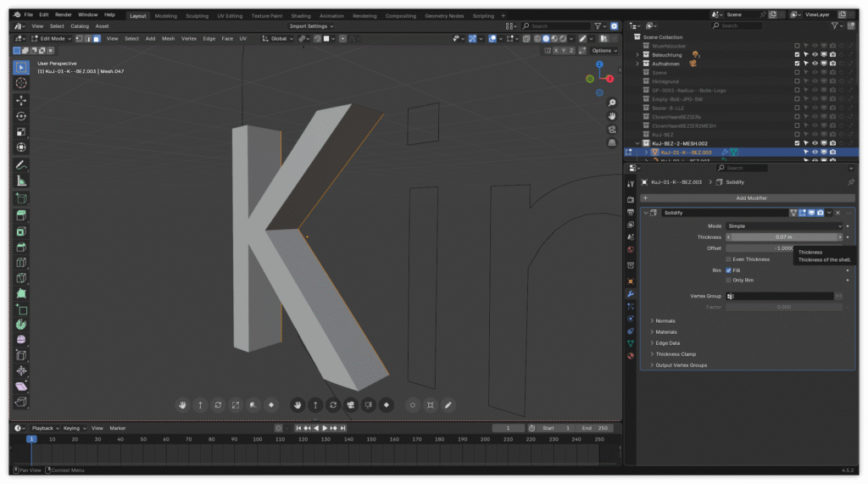This screenshot has height=484, width=868.
Task: Tick the Only Rim checkbox
Action: pos(729,280)
